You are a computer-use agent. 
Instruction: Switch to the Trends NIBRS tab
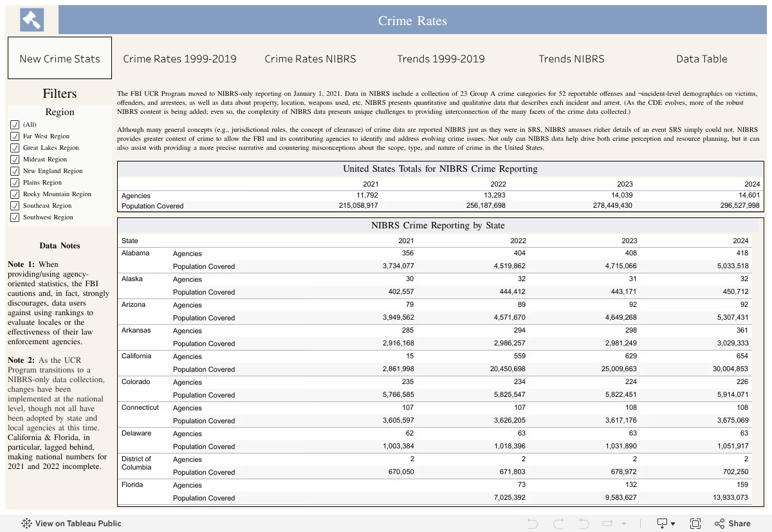pos(572,59)
